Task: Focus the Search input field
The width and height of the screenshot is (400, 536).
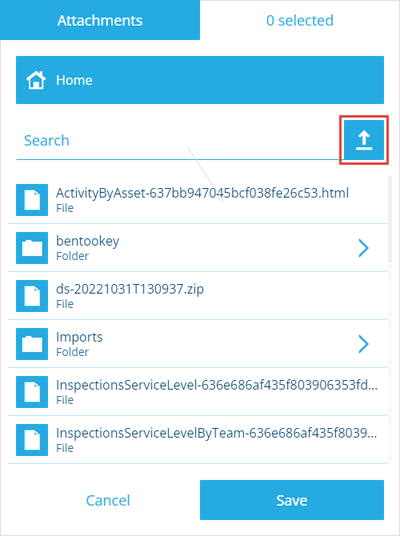Action: tap(178, 140)
